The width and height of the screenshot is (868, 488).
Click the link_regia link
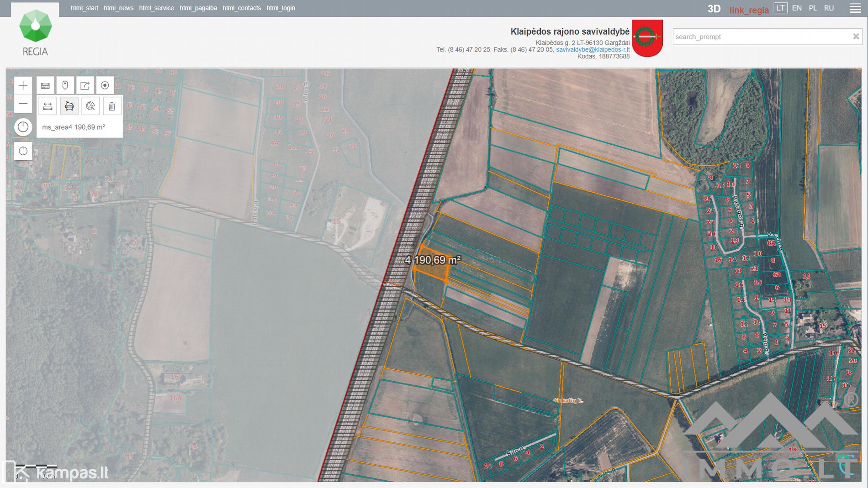(x=749, y=10)
